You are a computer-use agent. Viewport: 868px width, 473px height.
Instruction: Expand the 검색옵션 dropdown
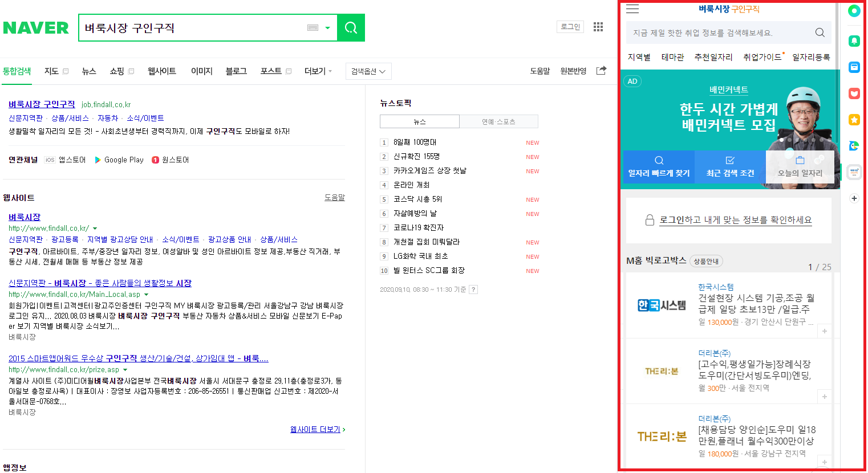pos(368,71)
